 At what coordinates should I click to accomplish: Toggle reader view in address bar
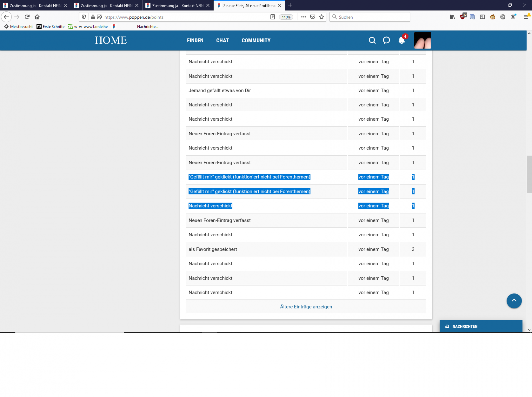[x=272, y=17]
